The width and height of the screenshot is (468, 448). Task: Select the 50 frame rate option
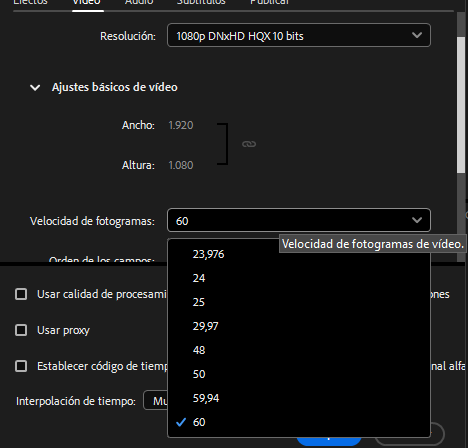299,374
